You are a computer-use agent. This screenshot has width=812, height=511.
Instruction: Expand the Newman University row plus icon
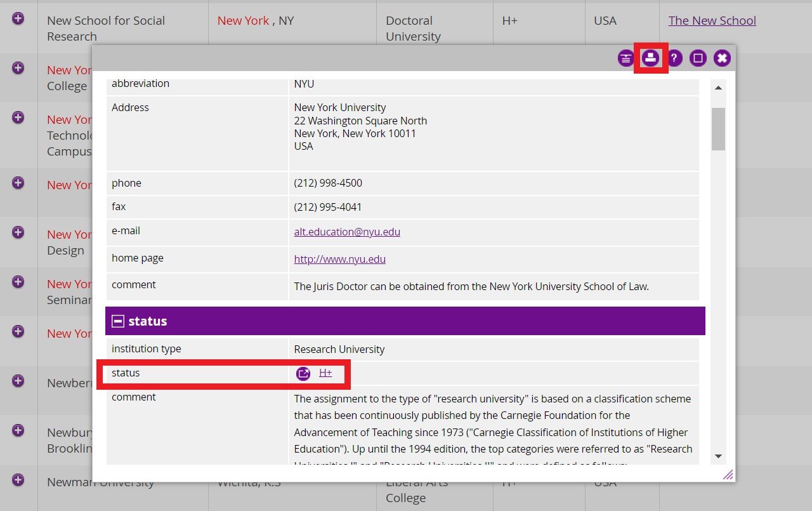coord(18,480)
